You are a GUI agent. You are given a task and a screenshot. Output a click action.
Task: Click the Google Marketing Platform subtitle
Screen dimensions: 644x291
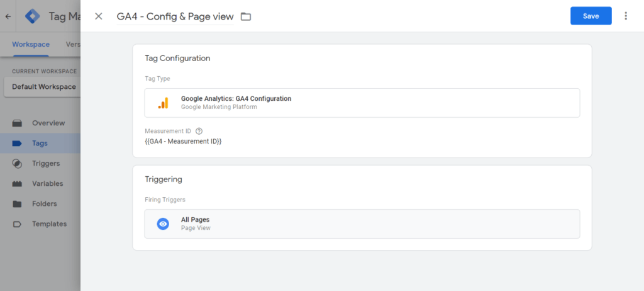pyautogui.click(x=219, y=107)
